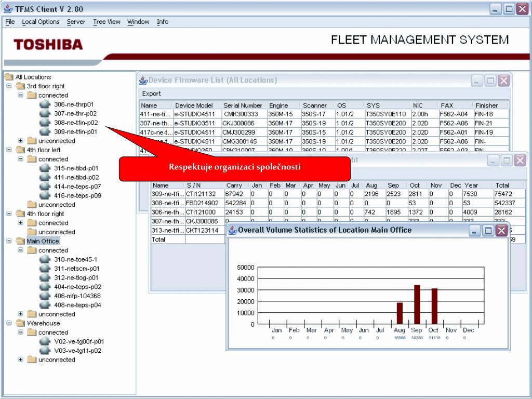This screenshot has width=532, height=399.
Task: Select unconnected folder under 4th floor right
Action: pyautogui.click(x=57, y=232)
